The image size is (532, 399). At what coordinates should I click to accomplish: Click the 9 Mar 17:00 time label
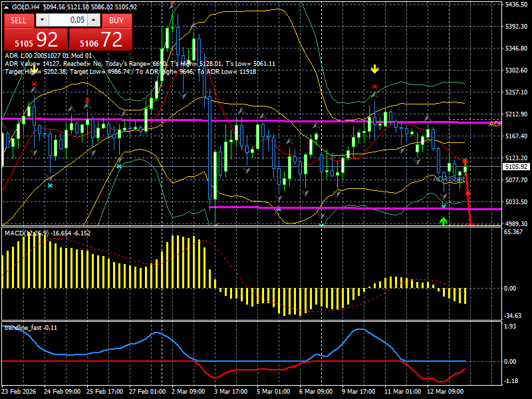(358, 392)
